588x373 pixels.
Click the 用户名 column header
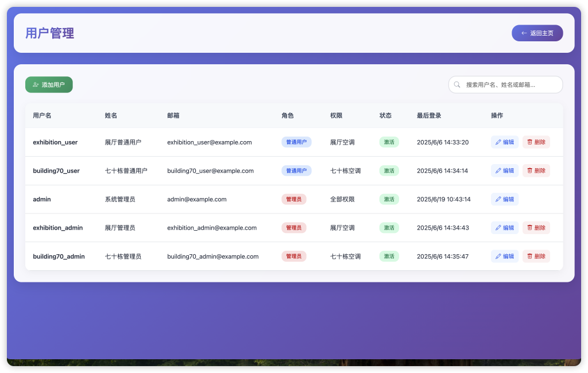pyautogui.click(x=42, y=115)
